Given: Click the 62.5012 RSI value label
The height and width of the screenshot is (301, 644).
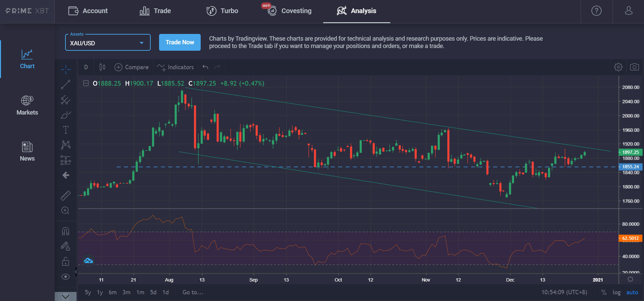Looking at the screenshot, I should [x=631, y=238].
